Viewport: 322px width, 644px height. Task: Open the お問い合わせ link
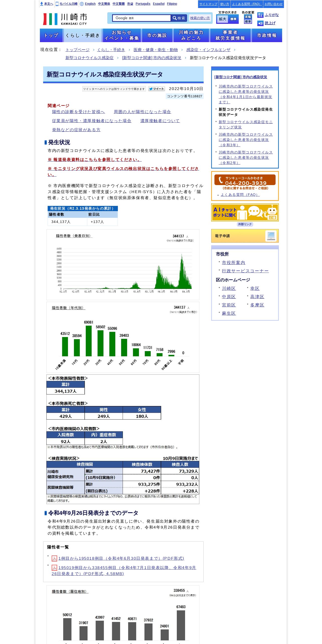273,4
